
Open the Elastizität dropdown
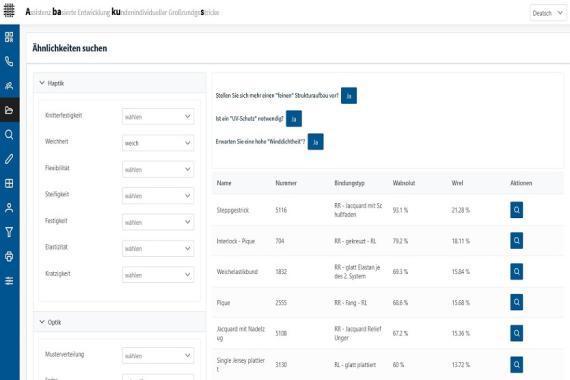tap(158, 248)
